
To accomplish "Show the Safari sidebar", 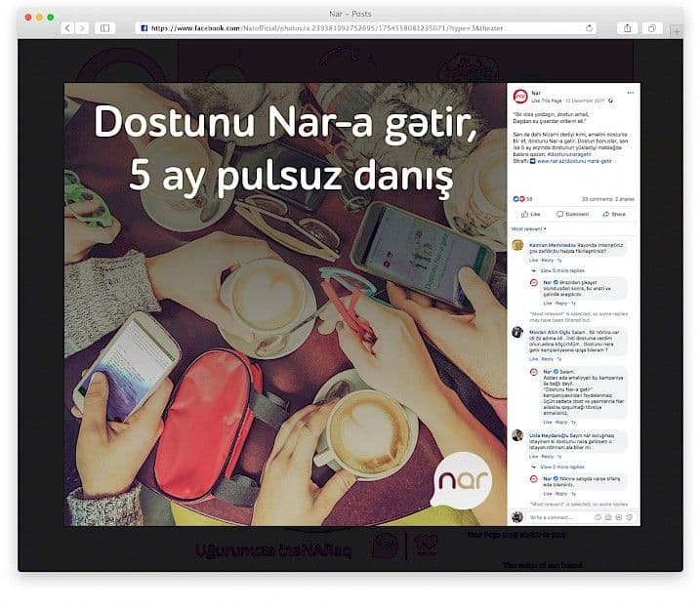I will (x=104, y=28).
